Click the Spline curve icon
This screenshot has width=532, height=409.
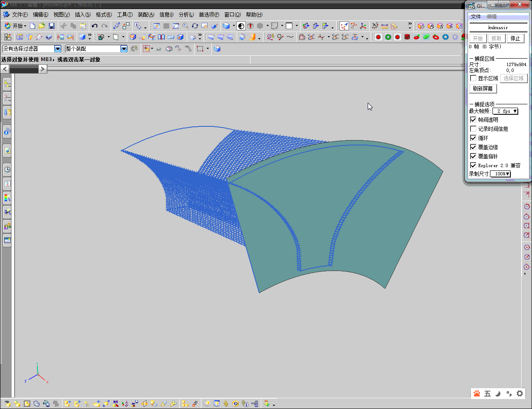tap(290, 37)
